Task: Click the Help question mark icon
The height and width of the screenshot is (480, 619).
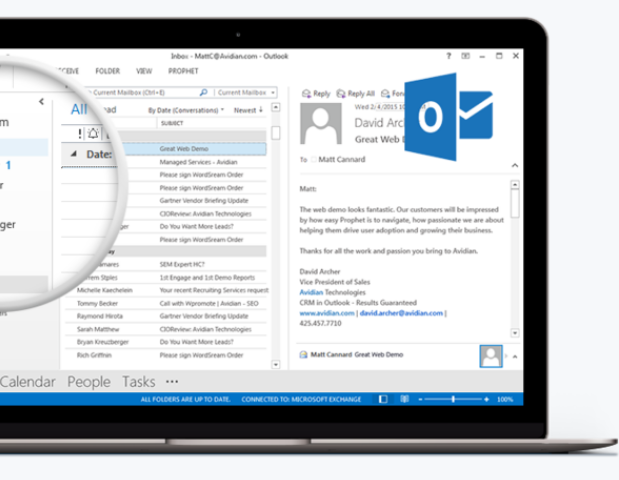Action: [448, 56]
